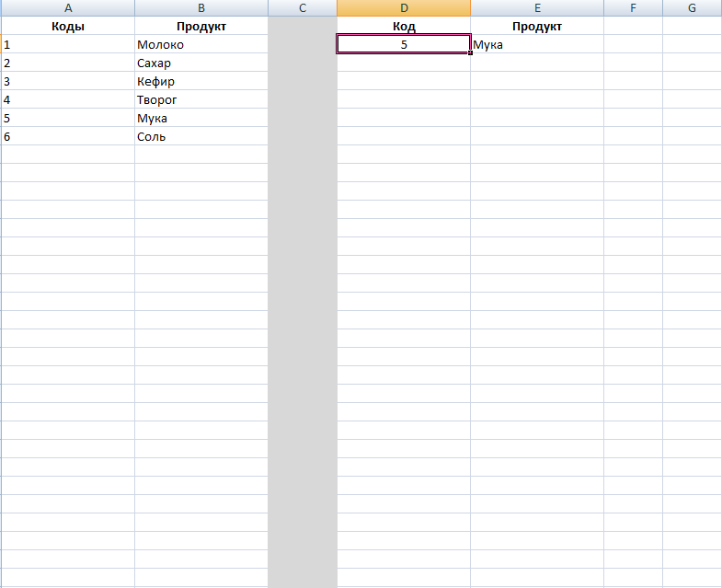Select column B header
This screenshot has height=588, width=722.
[x=201, y=8]
